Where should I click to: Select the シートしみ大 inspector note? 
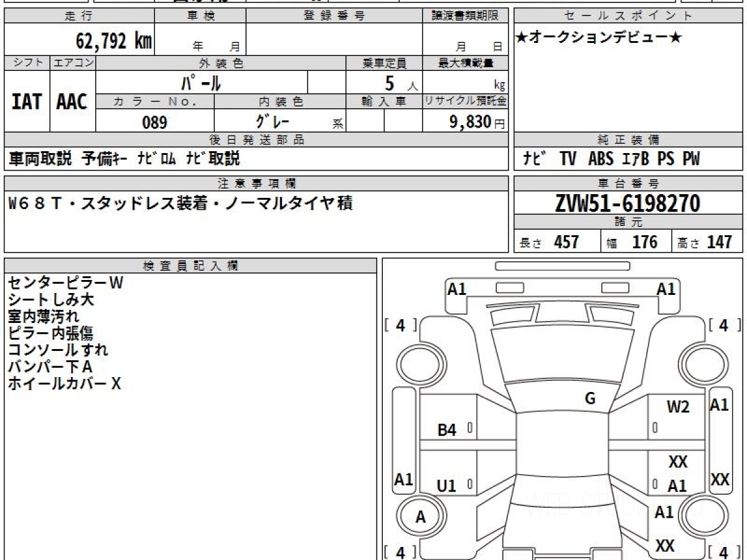51,299
